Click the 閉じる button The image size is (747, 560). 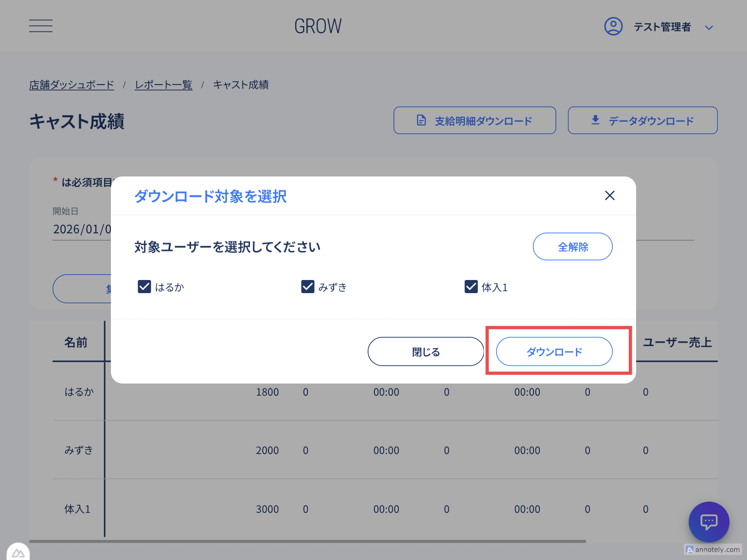(426, 351)
